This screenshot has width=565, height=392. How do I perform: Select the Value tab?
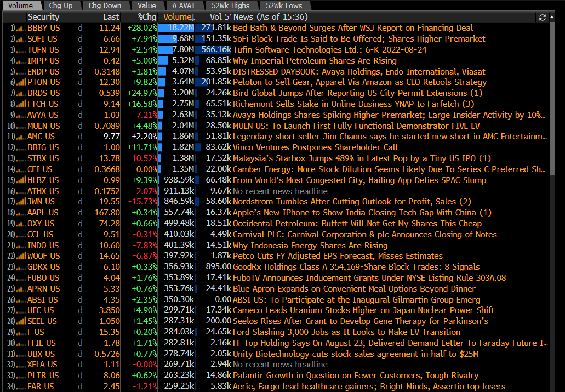click(147, 6)
